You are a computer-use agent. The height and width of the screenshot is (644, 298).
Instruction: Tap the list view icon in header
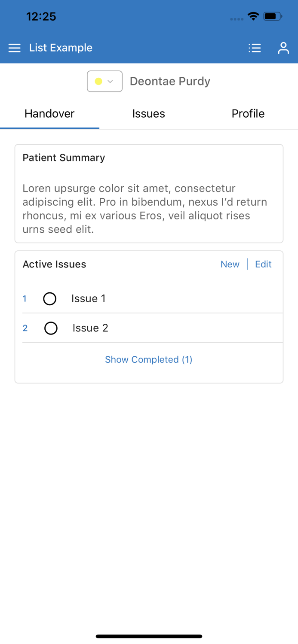point(255,48)
